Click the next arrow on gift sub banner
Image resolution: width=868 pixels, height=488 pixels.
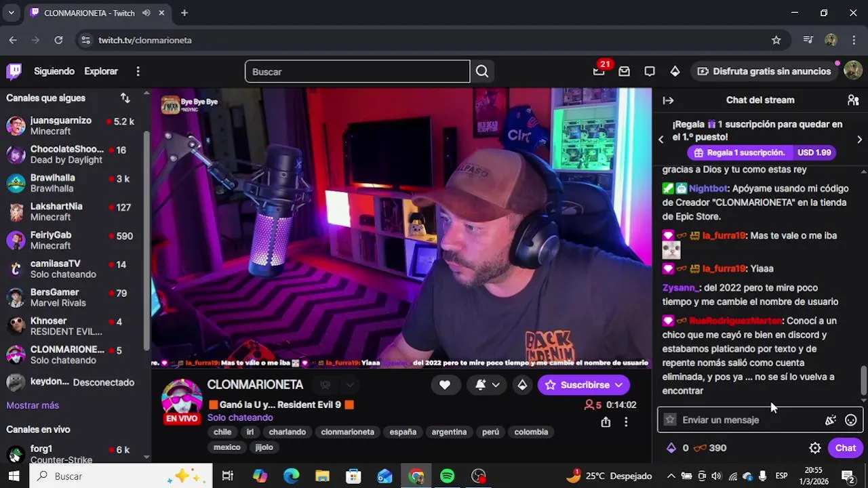pyautogui.click(x=859, y=139)
